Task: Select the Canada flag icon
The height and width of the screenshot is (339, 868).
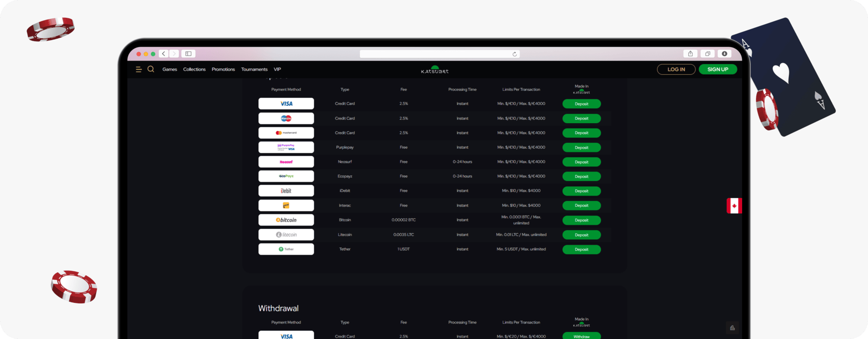Action: point(734,206)
